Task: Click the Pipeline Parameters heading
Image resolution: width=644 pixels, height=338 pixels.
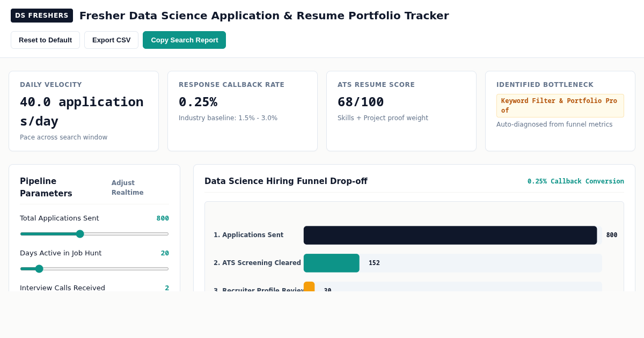Action: click(x=46, y=188)
